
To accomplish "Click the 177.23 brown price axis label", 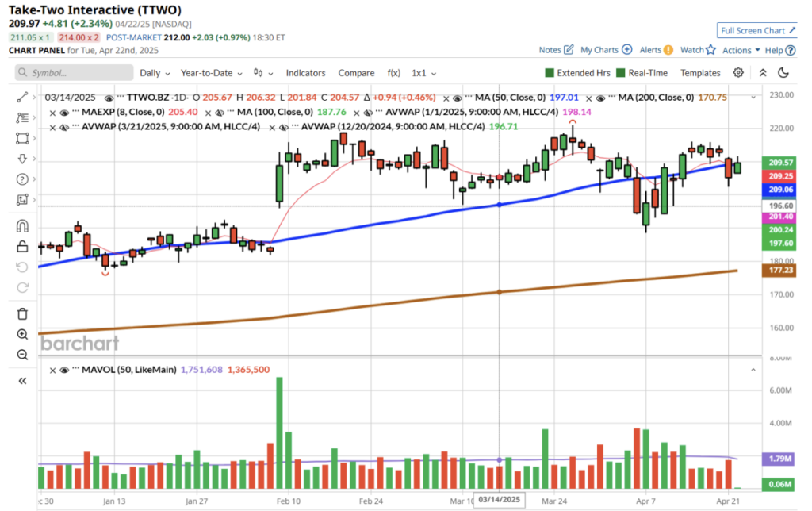I will click(780, 270).
